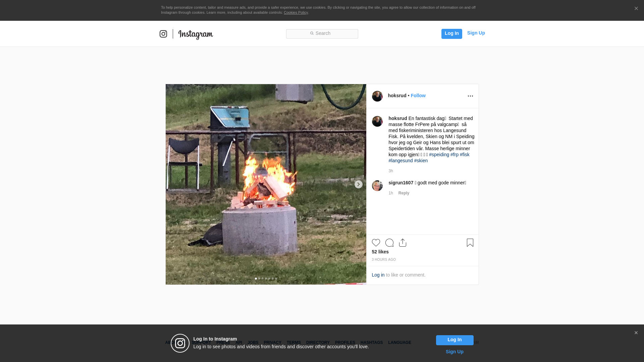Open the three-dot more options menu

tap(470, 96)
